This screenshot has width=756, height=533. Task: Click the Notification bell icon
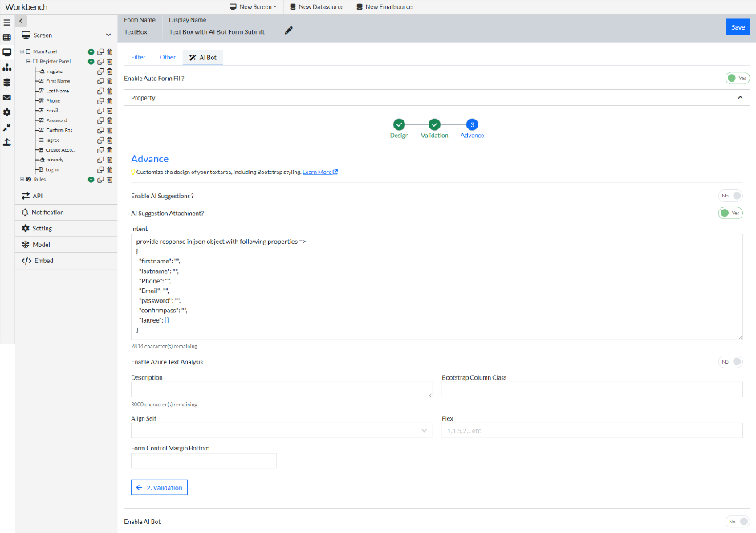pos(26,211)
